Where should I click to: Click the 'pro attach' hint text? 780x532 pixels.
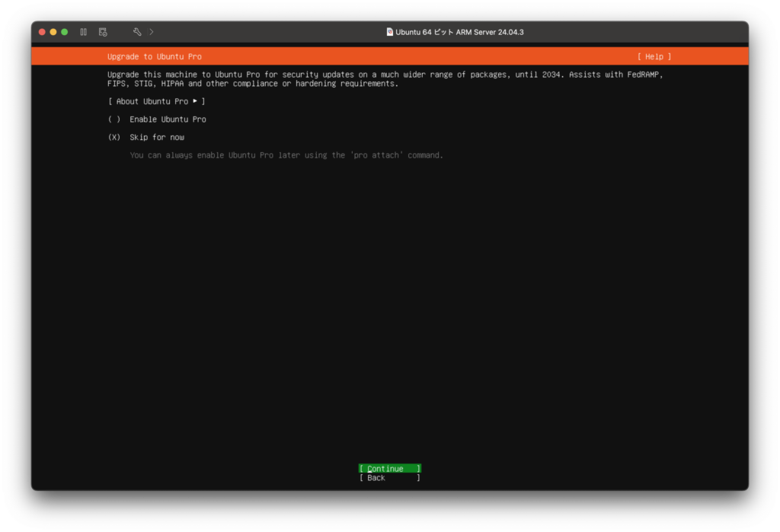(x=286, y=155)
